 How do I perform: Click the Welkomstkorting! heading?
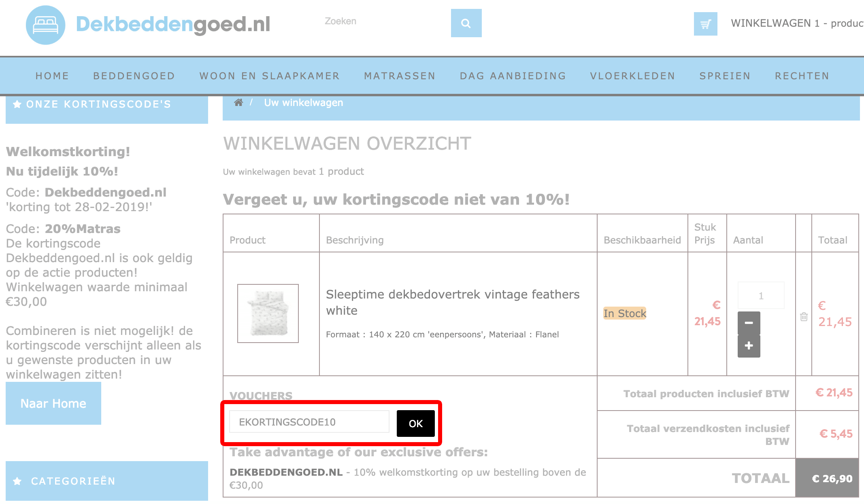click(x=68, y=152)
